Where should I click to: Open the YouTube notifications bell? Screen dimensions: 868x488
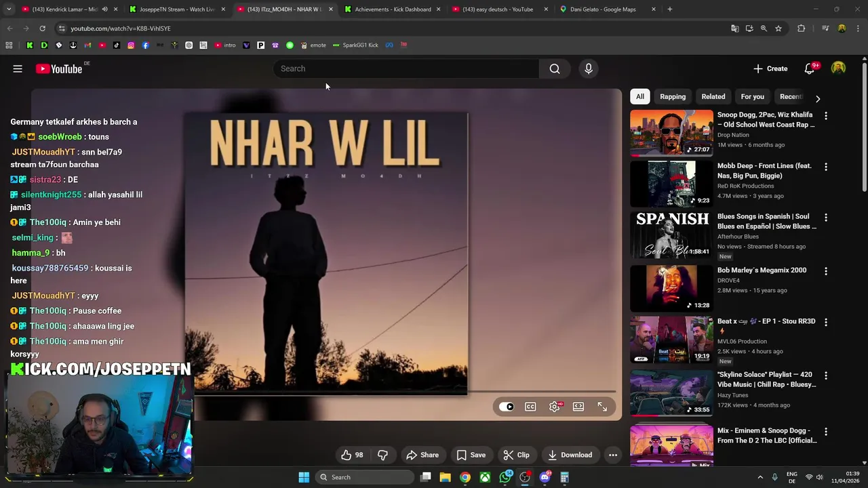[809, 68]
